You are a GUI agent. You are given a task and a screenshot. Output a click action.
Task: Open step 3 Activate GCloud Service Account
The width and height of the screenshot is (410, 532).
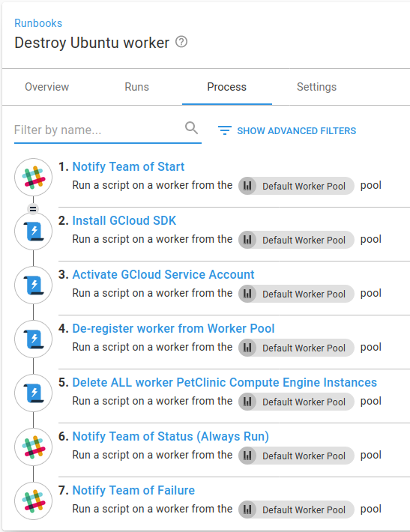point(163,274)
